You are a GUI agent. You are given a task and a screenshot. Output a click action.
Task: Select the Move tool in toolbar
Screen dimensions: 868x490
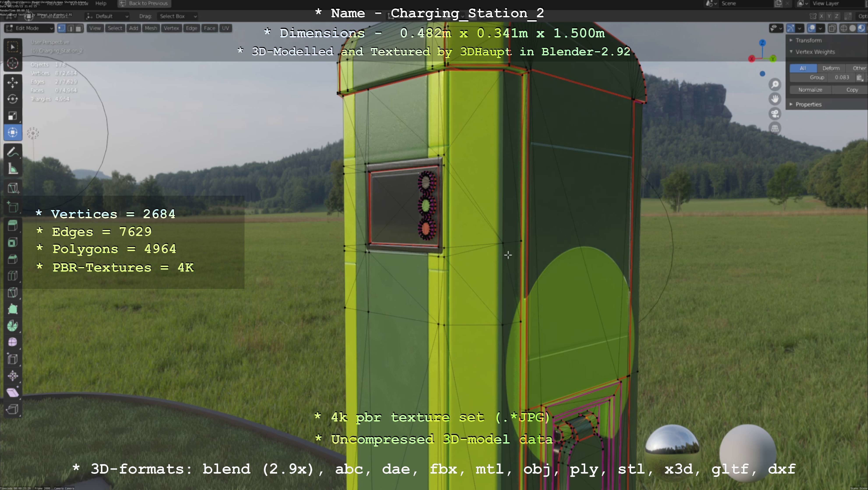tap(12, 82)
